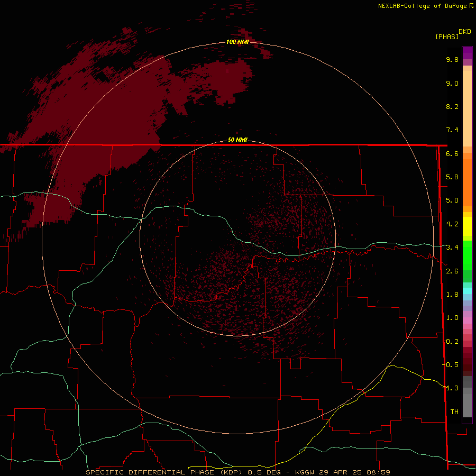Click the 3.4 legend value
476x476 pixels.
pos(452,248)
